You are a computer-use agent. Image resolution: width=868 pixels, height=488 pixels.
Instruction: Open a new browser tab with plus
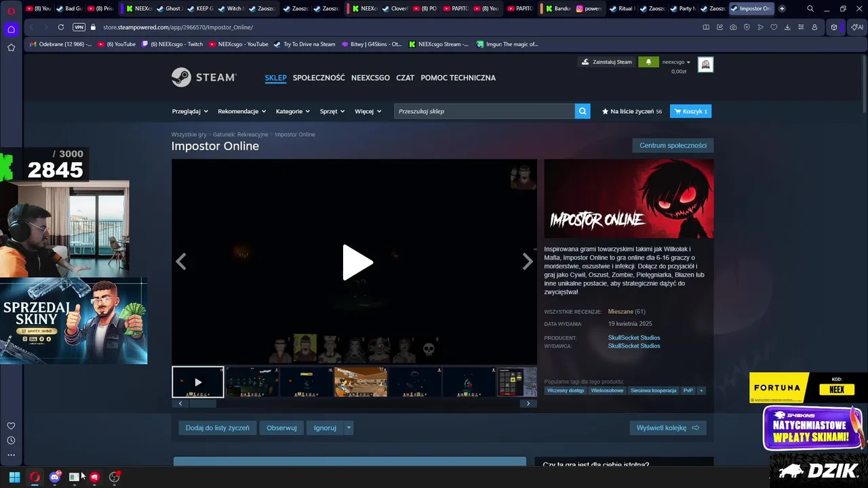point(782,9)
